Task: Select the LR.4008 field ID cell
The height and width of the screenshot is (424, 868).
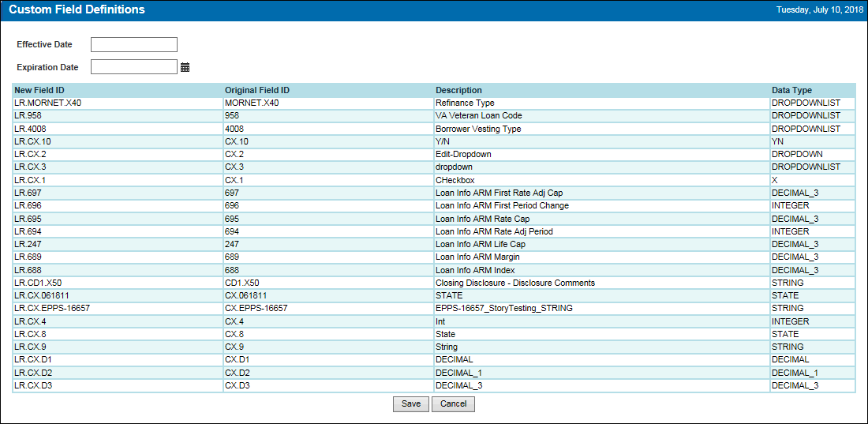Action: click(x=118, y=129)
